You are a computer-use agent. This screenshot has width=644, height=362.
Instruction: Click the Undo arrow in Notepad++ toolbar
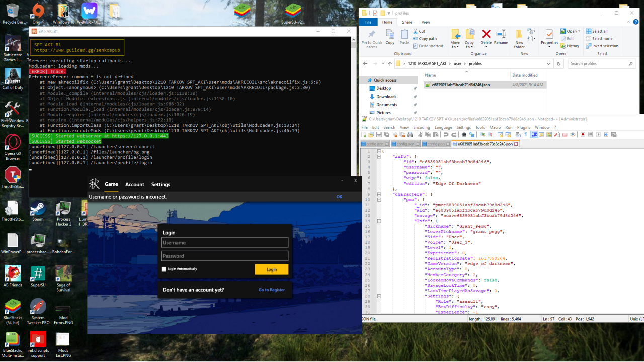click(x=446, y=134)
